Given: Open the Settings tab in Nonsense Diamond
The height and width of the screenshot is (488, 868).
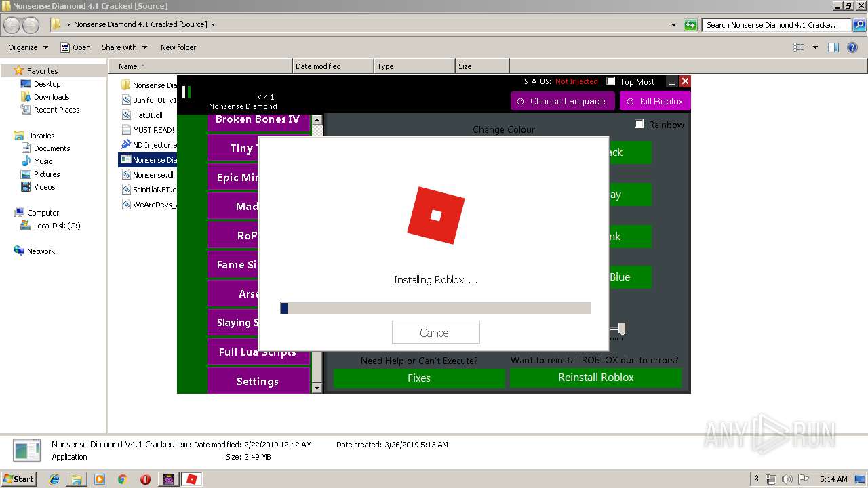Looking at the screenshot, I should click(258, 381).
